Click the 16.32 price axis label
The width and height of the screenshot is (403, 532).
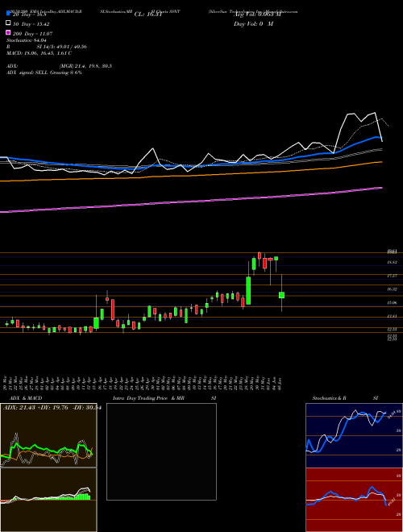392,289
